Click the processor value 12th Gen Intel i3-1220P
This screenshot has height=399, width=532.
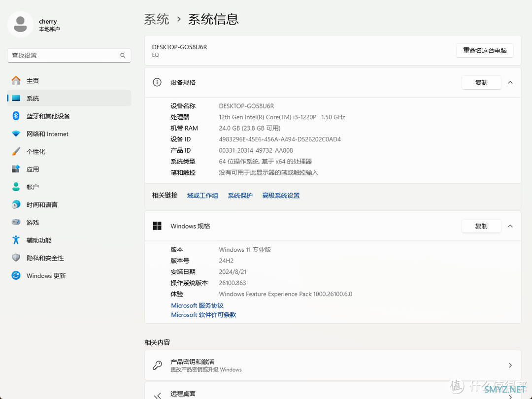(282, 117)
